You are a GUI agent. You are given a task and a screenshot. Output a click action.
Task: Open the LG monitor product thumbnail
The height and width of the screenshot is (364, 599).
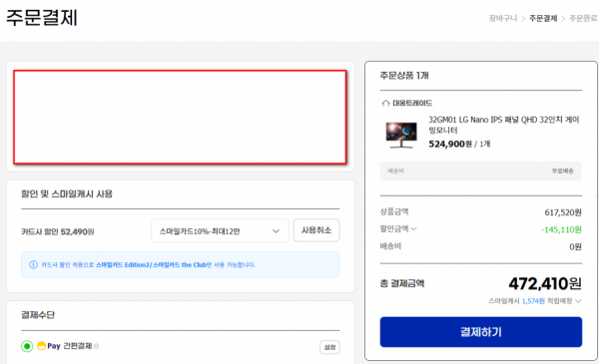[401, 135]
